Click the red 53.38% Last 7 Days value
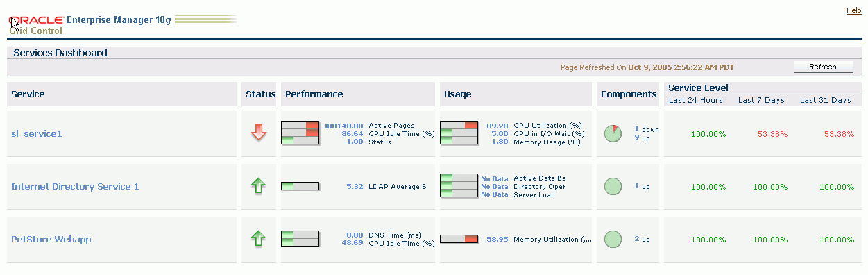 tap(772, 134)
